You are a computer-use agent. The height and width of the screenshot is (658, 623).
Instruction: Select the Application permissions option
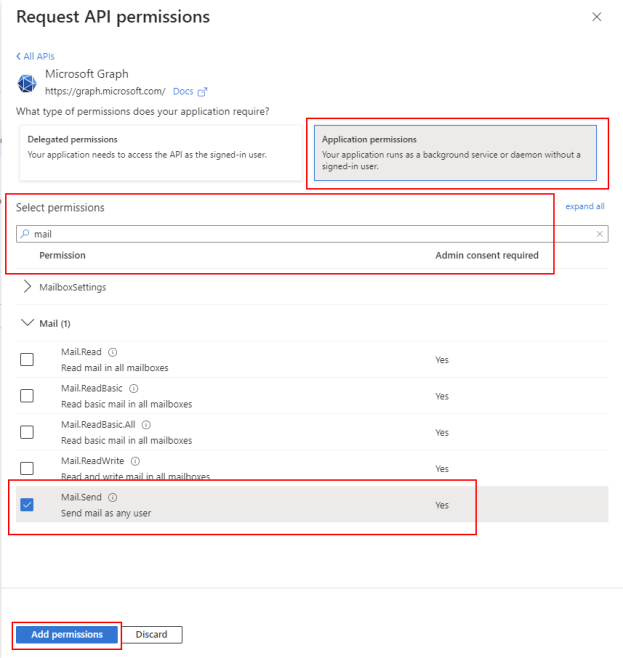(x=455, y=152)
